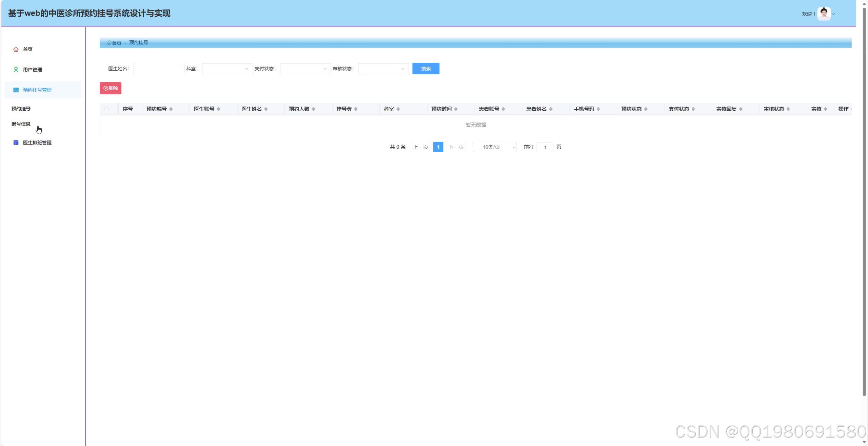The height and width of the screenshot is (446, 868).
Task: Open the 审核状态 dropdown
Action: pos(383,69)
